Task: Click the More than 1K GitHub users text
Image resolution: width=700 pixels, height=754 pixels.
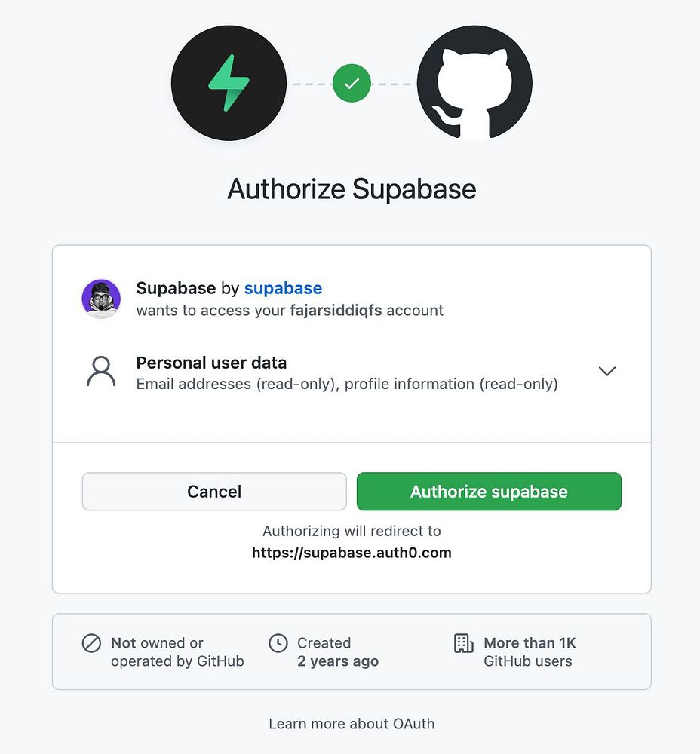Action: coord(529,652)
